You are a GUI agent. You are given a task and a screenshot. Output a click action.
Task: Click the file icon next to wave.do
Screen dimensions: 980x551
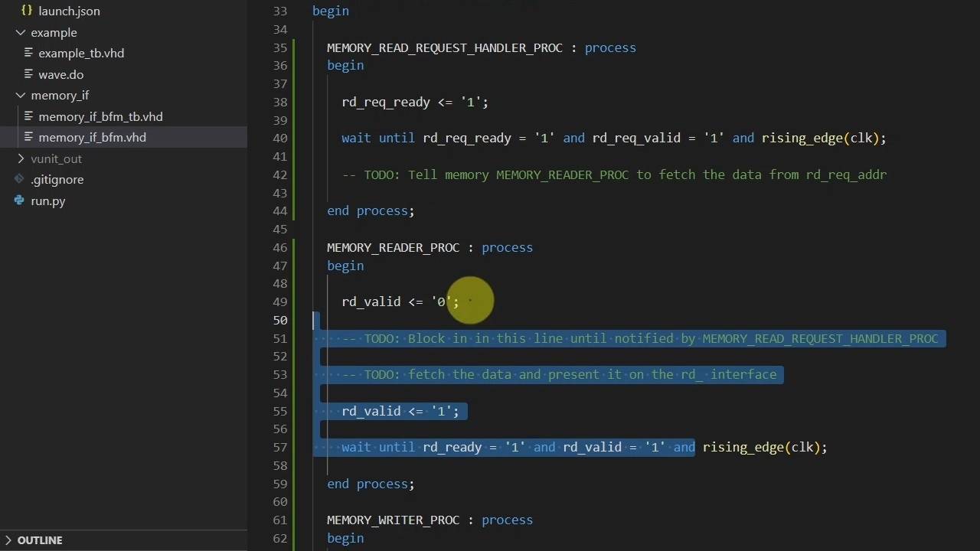click(x=29, y=74)
